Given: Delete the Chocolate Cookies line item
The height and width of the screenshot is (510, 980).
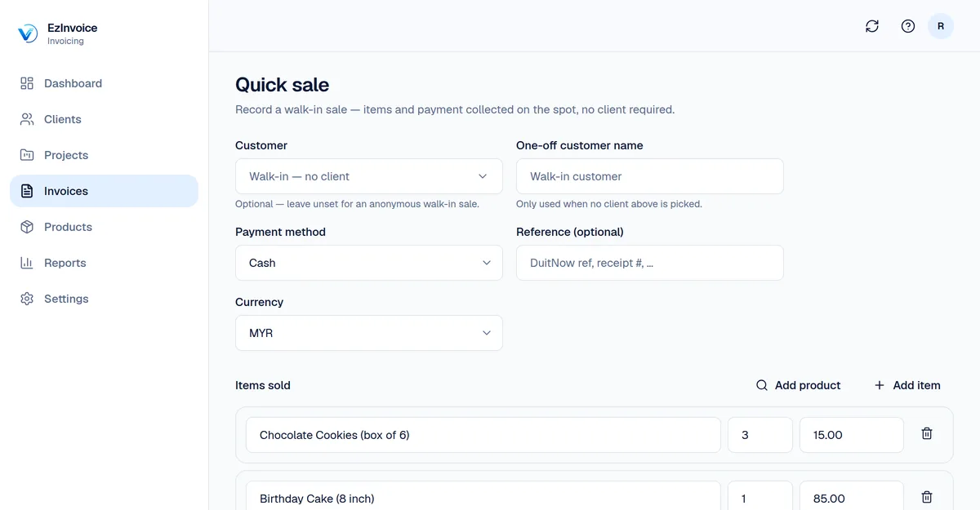Looking at the screenshot, I should (927, 434).
